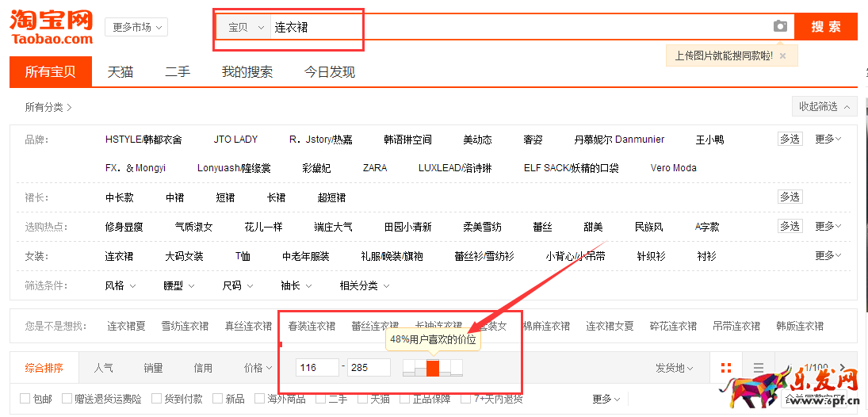Switch to grid view layout icon
868x417 pixels.
725,368
